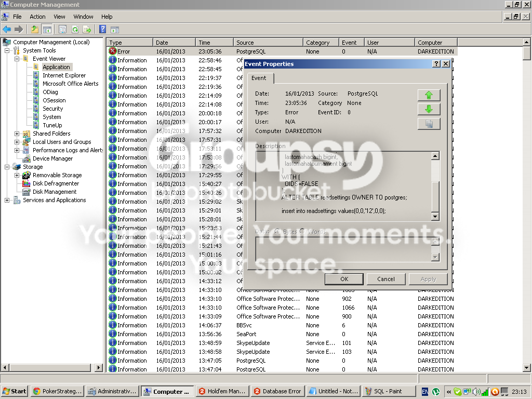Click the tree pane scroll right arrow
532x399 pixels.
click(98, 367)
